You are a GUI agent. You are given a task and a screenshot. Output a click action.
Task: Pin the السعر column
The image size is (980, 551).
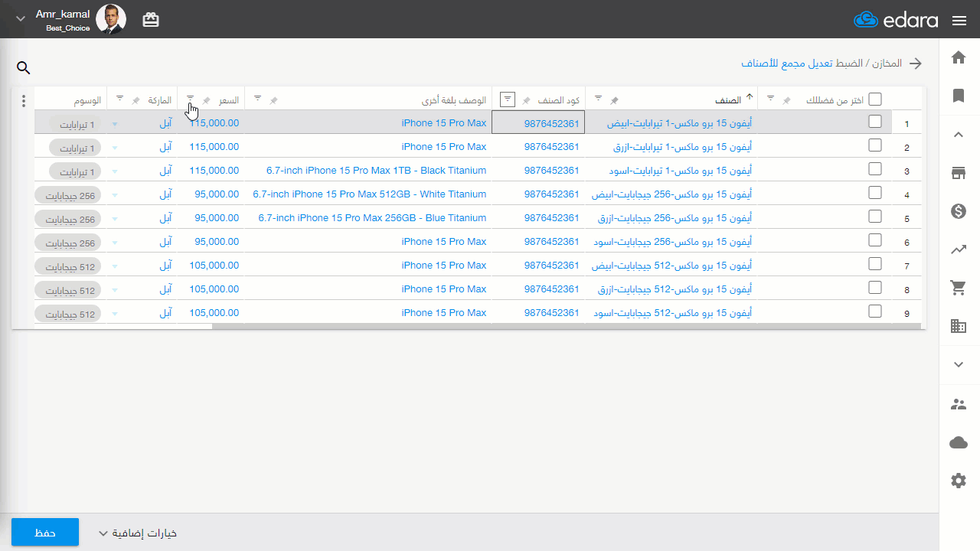click(206, 100)
